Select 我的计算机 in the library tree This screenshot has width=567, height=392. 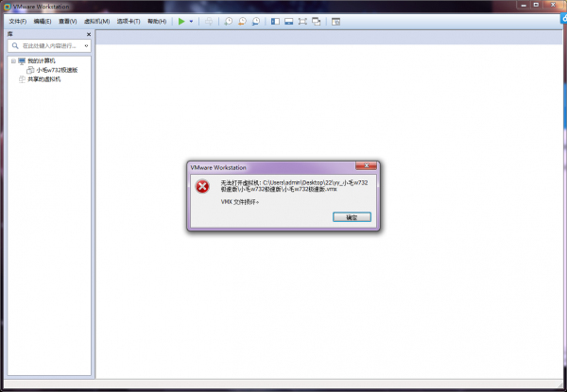pos(42,60)
